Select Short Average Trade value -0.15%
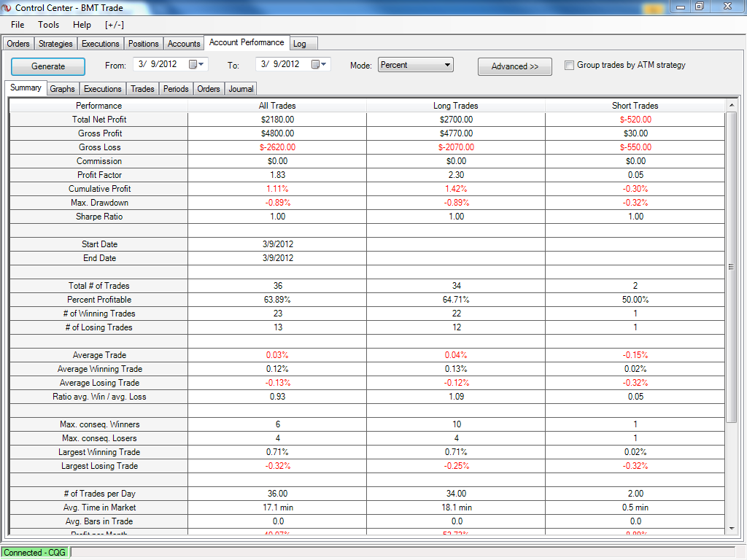 (635, 355)
